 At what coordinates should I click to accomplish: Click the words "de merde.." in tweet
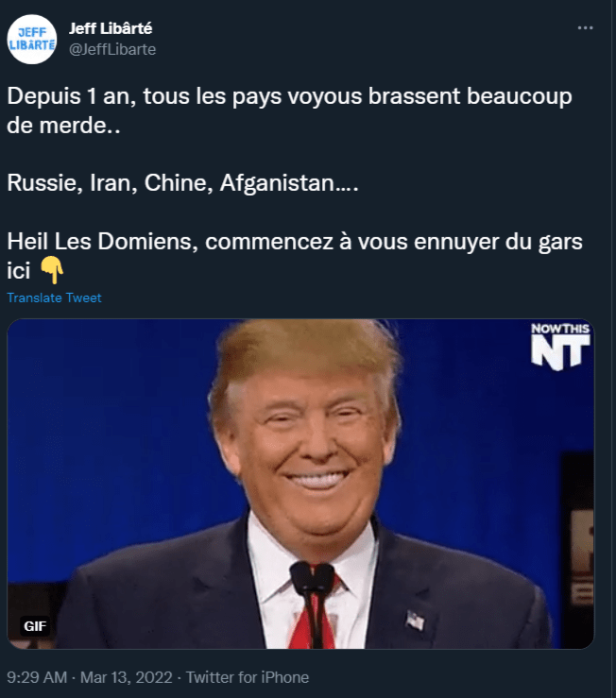(63, 126)
